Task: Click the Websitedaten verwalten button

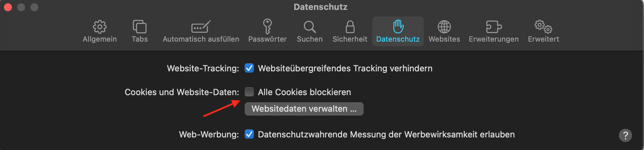Action: click(304, 109)
